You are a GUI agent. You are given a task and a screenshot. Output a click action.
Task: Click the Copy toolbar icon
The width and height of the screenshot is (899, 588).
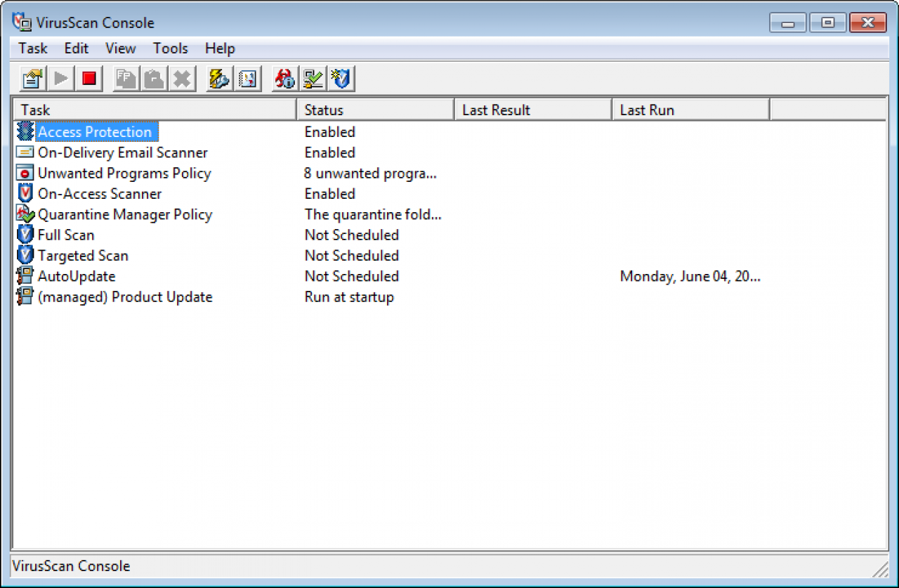126,79
